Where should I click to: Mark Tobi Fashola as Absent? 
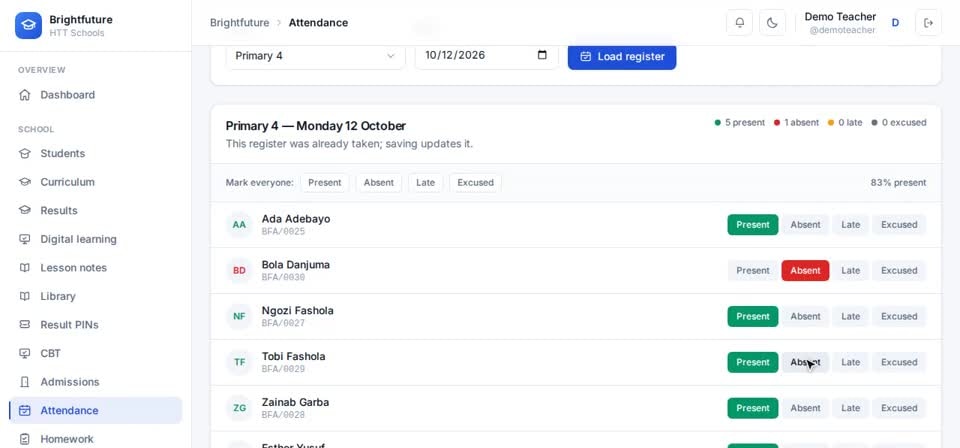(805, 362)
